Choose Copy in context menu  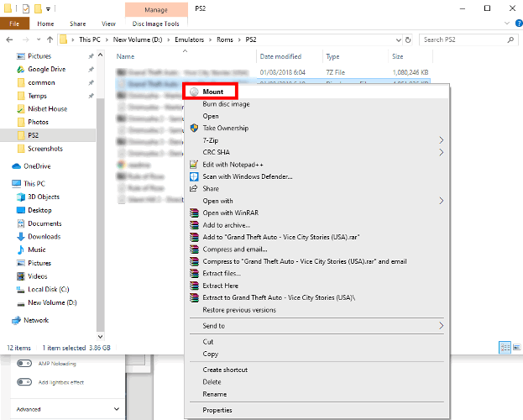click(211, 354)
